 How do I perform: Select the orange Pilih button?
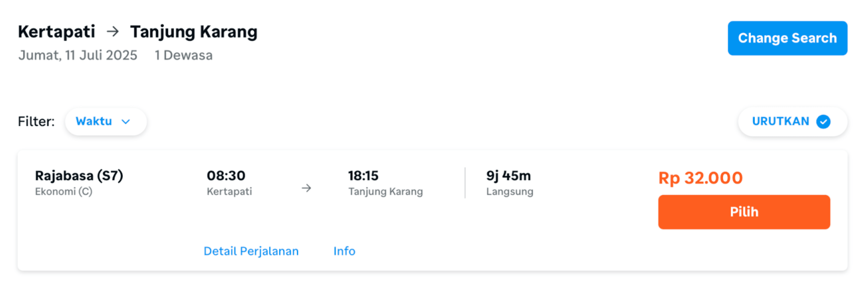pyautogui.click(x=744, y=212)
